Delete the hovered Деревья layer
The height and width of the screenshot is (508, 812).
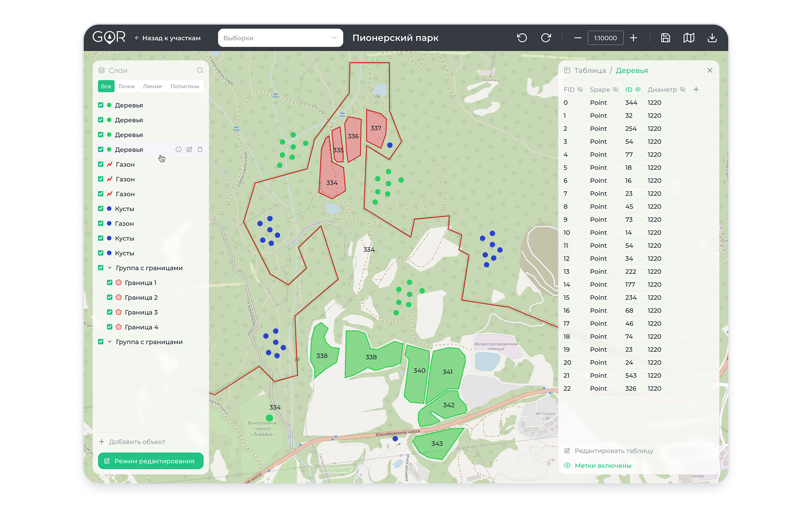point(200,149)
